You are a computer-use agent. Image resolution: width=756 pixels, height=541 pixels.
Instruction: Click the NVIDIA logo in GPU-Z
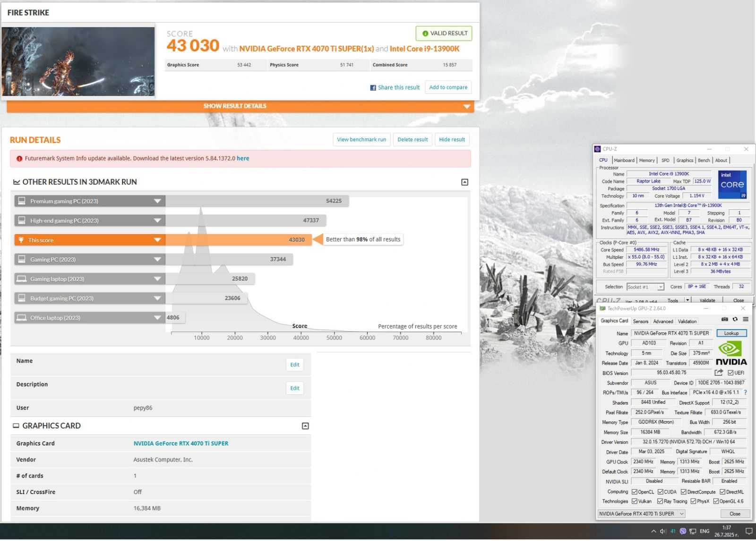click(731, 354)
